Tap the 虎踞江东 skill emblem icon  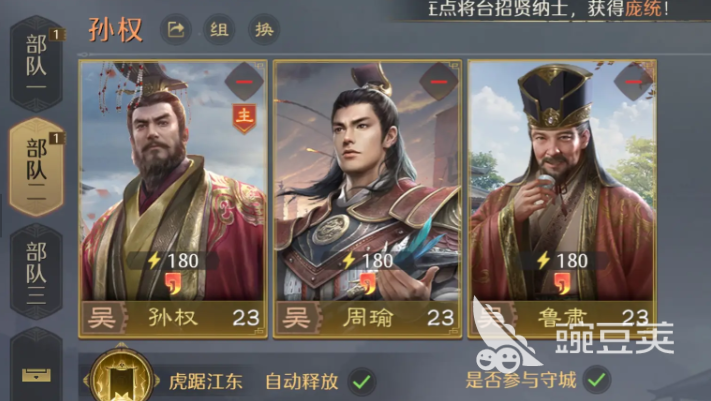[x=121, y=378]
